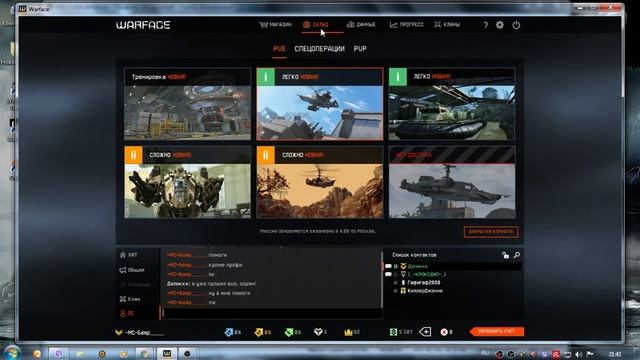The width and height of the screenshot is (640, 360).
Task: Click the white diamond resource icon
Action: [318, 332]
